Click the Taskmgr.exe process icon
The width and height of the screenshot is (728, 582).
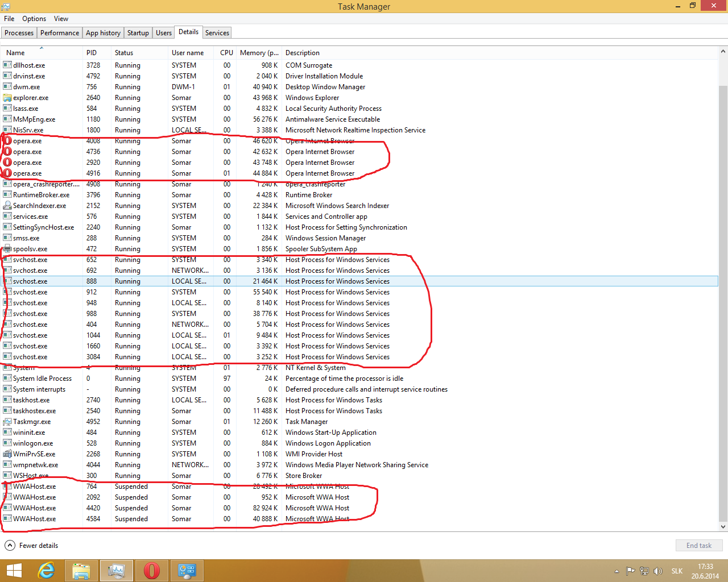(x=7, y=422)
